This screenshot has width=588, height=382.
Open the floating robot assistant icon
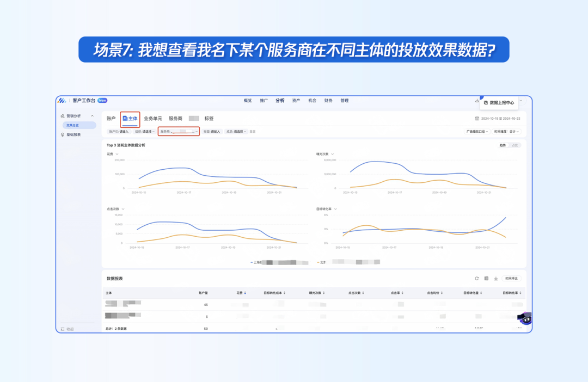525,318
